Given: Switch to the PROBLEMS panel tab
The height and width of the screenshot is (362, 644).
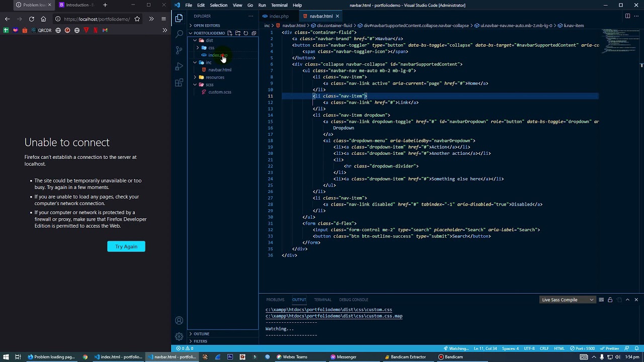Looking at the screenshot, I should point(275,300).
